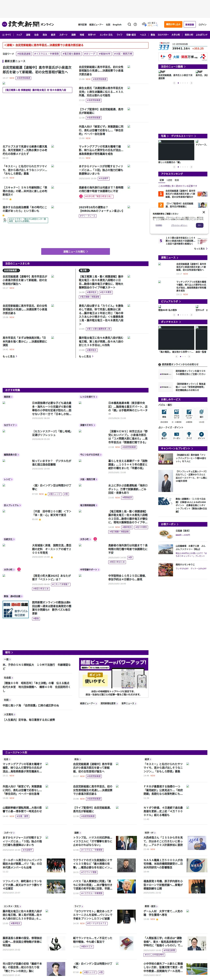This screenshot has width=210, height=980.
Task: Open the breaking news headline ＜速報＞ bar
Action: click(x=75, y=45)
